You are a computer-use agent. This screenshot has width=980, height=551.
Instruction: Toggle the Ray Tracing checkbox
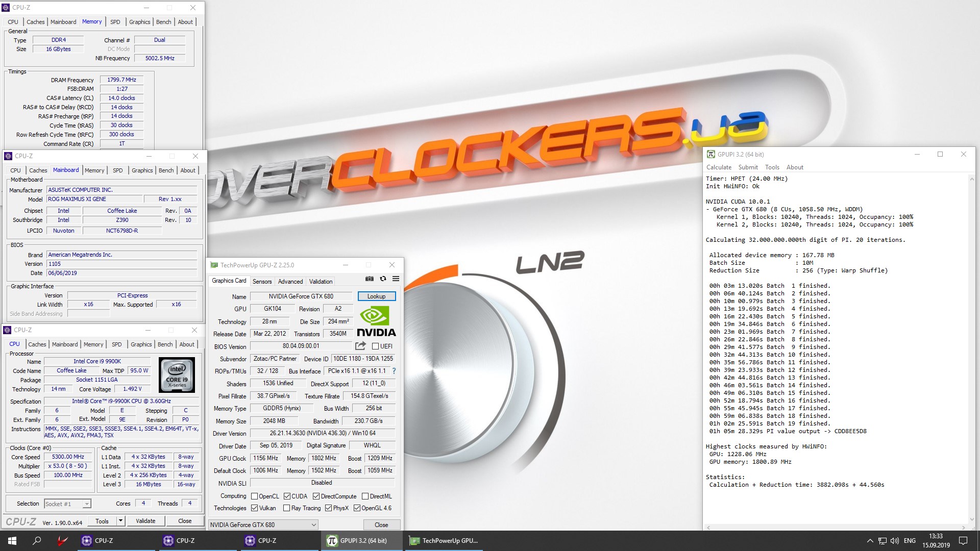(x=286, y=508)
